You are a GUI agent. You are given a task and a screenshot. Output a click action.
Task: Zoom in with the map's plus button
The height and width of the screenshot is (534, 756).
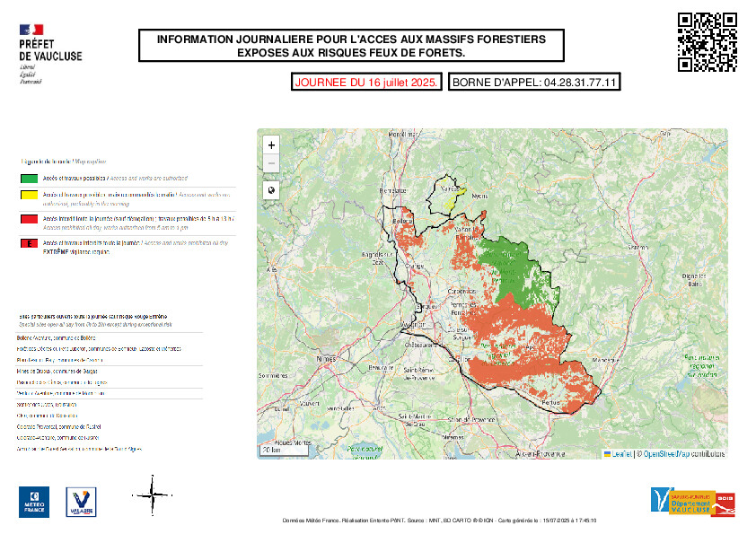point(271,145)
